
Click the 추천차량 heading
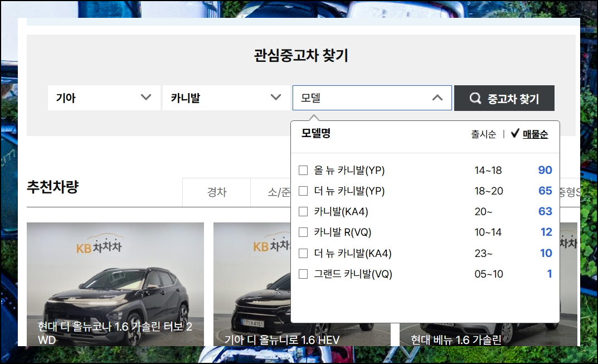pos(52,187)
